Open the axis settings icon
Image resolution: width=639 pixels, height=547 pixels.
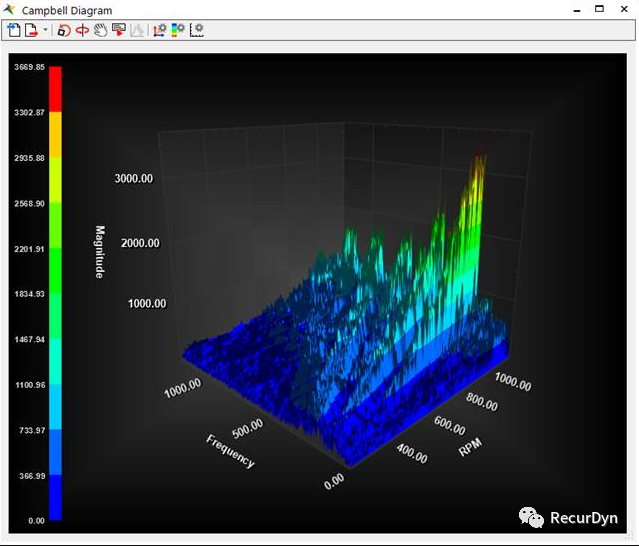pyautogui.click(x=160, y=31)
